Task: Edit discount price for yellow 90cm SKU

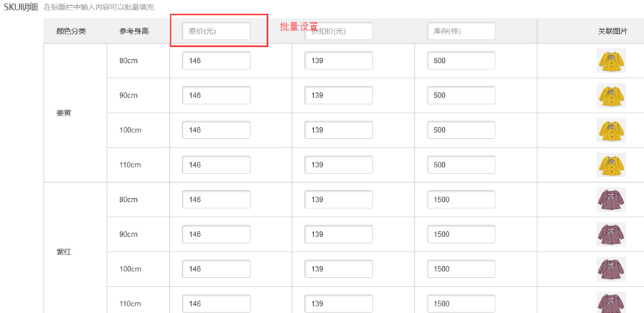Action: coord(339,96)
